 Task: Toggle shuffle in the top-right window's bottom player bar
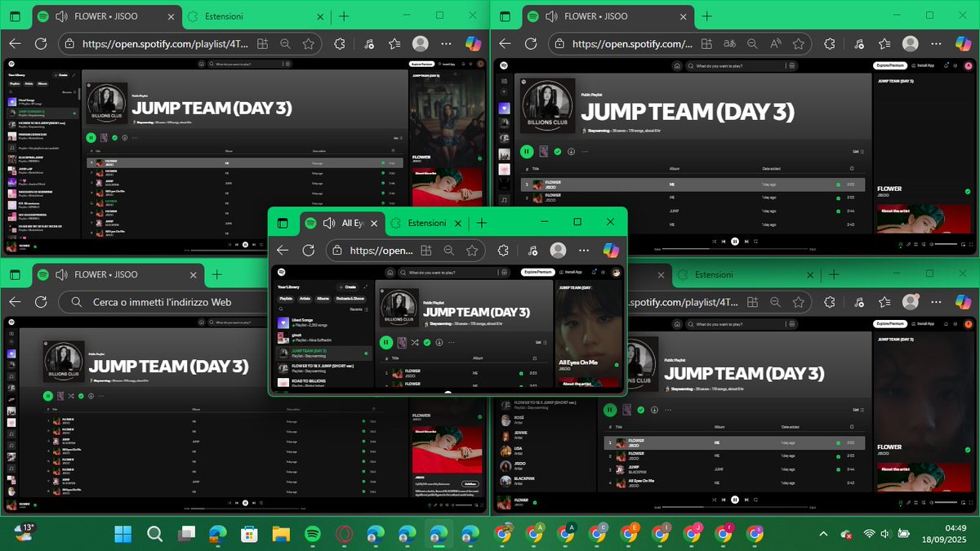(714, 241)
